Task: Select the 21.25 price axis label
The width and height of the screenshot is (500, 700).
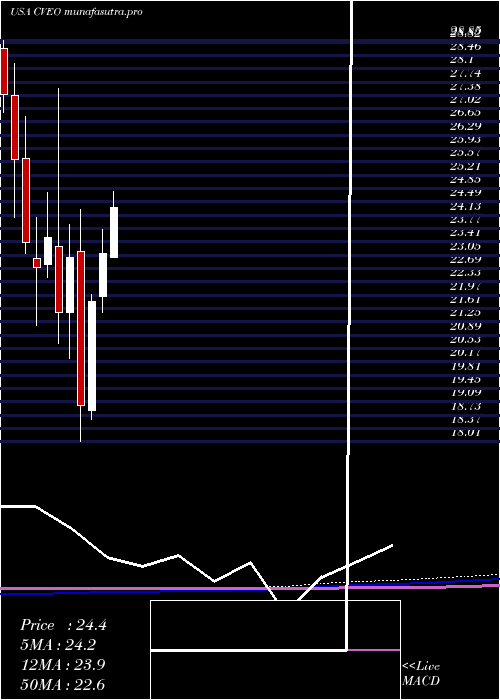Action: tap(465, 312)
